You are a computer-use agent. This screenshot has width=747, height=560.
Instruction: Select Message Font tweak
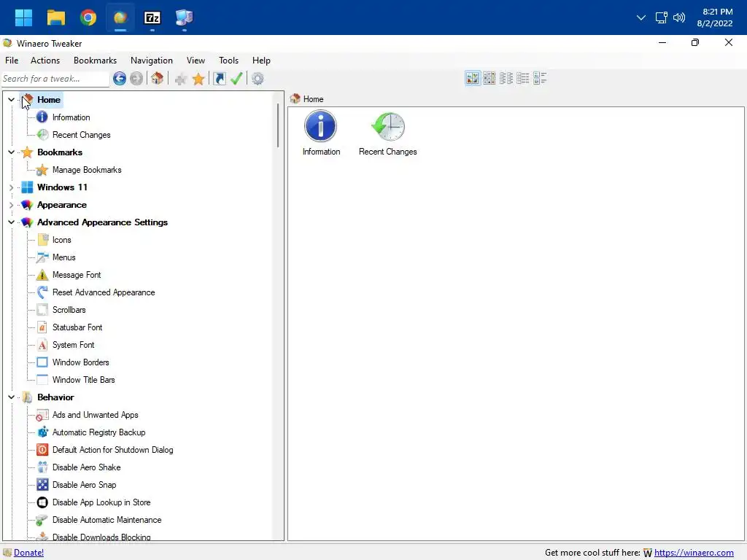pos(76,275)
